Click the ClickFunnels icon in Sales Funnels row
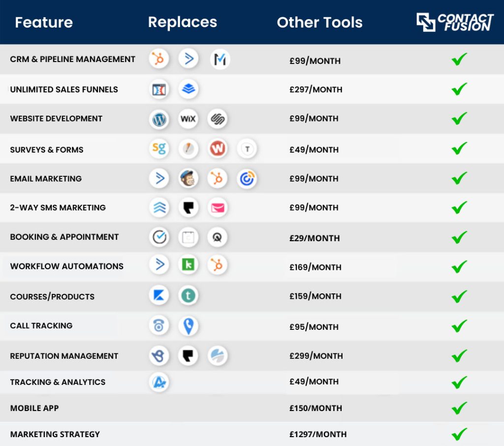Viewport: 504px width, 446px height. (x=159, y=90)
